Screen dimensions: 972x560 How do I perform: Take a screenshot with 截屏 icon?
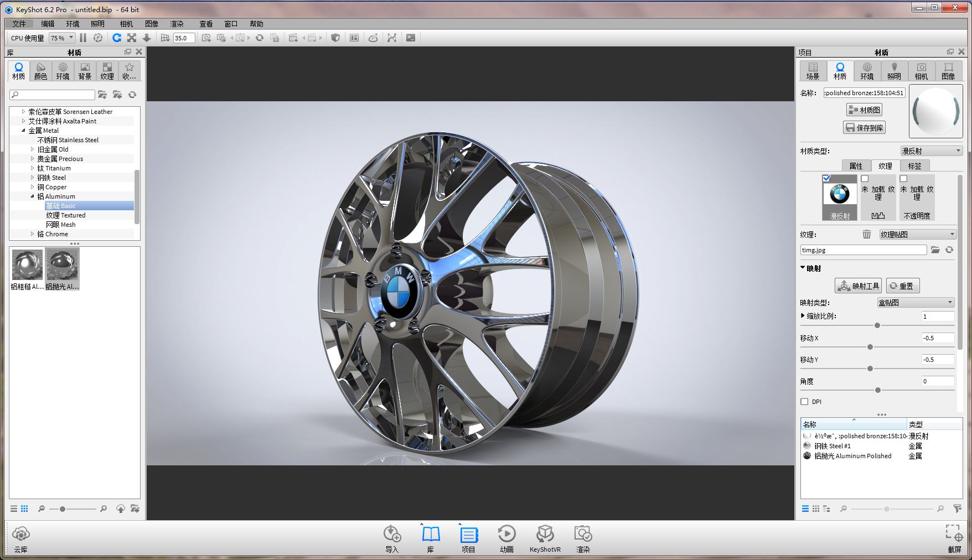(954, 539)
